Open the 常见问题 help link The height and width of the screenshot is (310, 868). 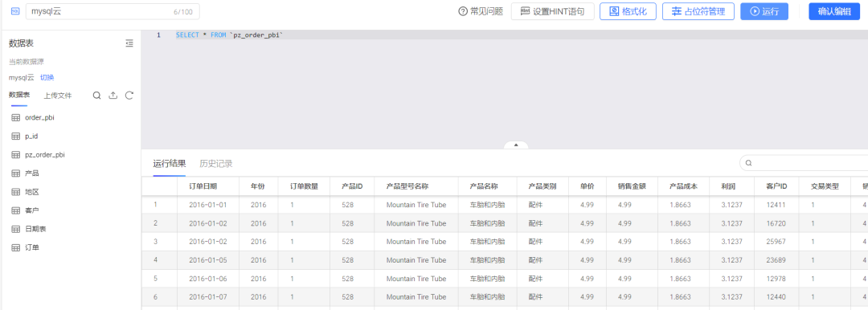[x=481, y=11]
